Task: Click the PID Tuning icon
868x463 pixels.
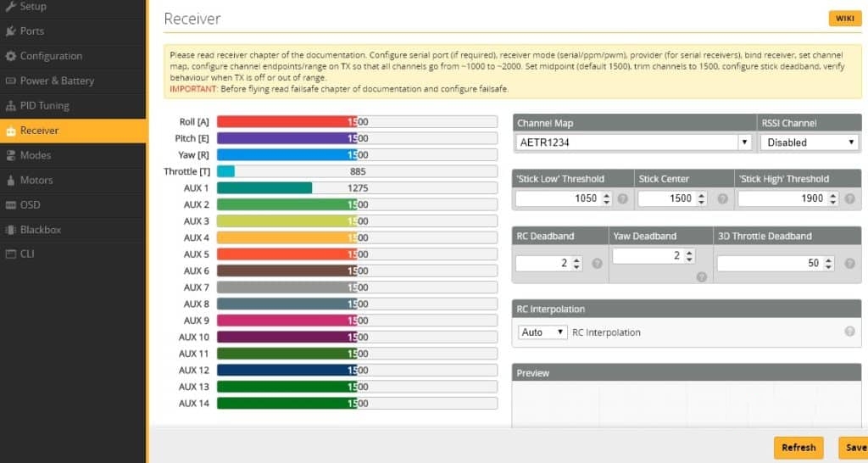Action: (x=10, y=106)
